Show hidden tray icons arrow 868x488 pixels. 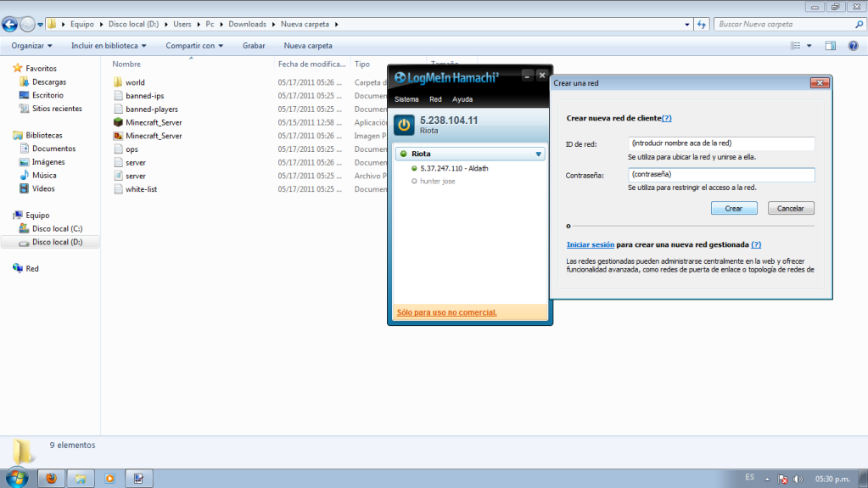[767, 480]
